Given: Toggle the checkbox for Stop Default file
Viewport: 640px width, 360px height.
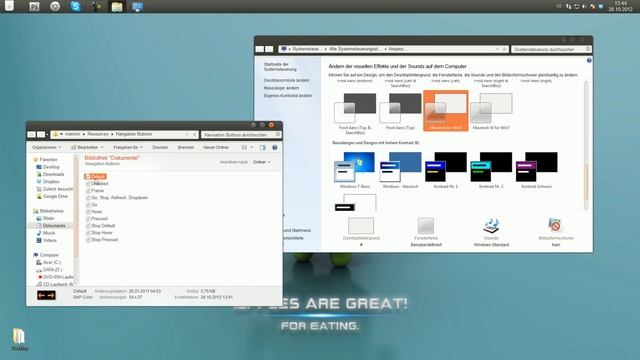Looking at the screenshot, I should [x=88, y=225].
